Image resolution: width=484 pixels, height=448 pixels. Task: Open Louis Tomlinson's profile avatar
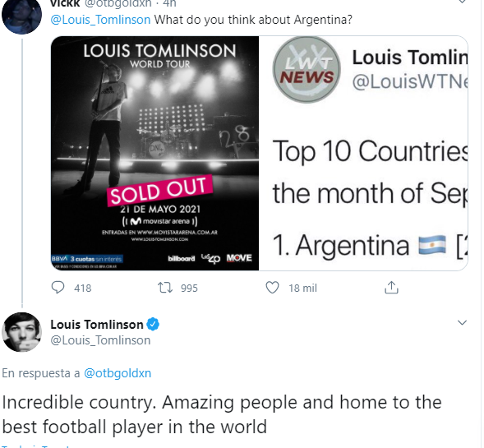[x=21, y=332]
